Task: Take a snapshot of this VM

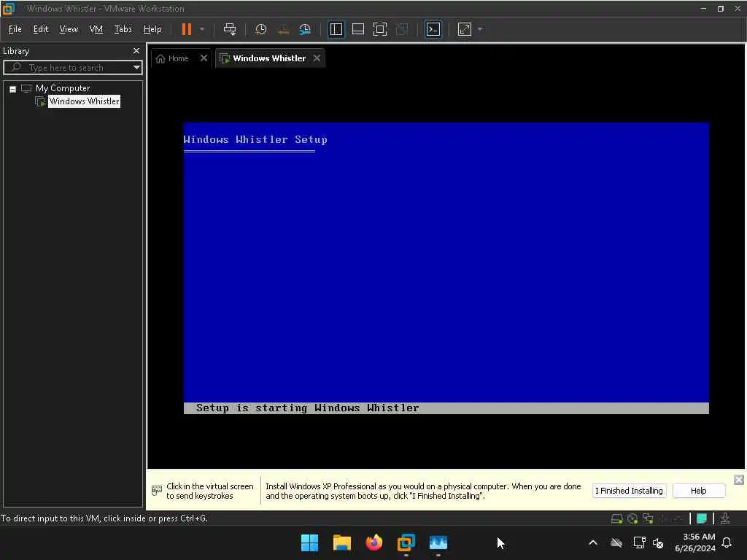Action: coord(260,29)
